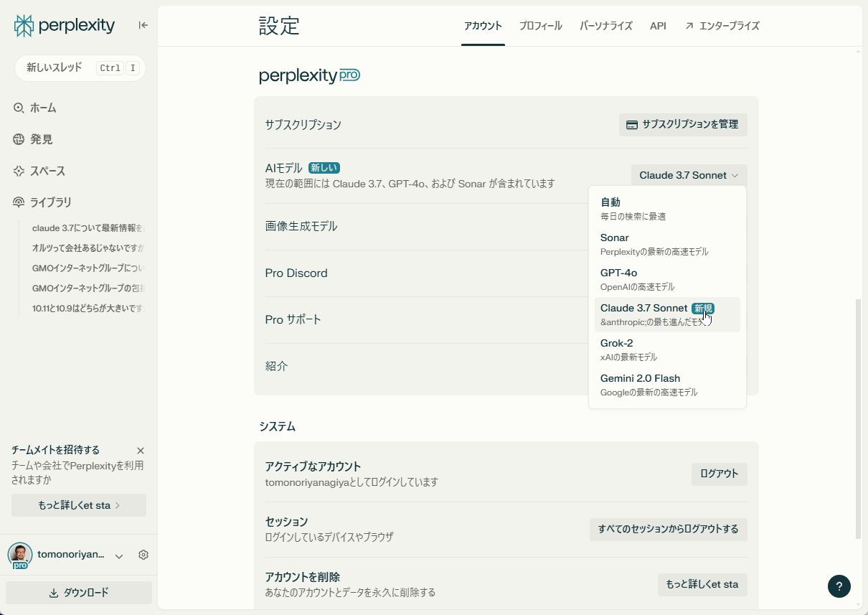Open the help question mark button
868x615 pixels.
click(839, 586)
